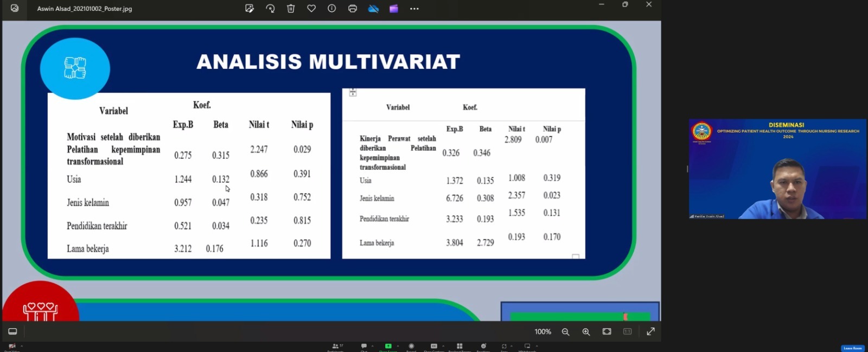The height and width of the screenshot is (352, 868).
Task: Print the poster image
Action: point(353,9)
